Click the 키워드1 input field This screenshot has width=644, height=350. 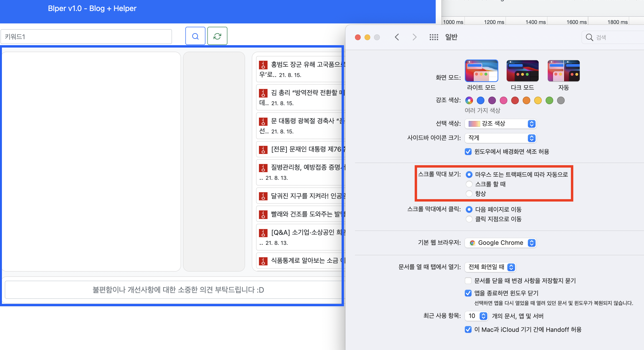click(x=86, y=37)
